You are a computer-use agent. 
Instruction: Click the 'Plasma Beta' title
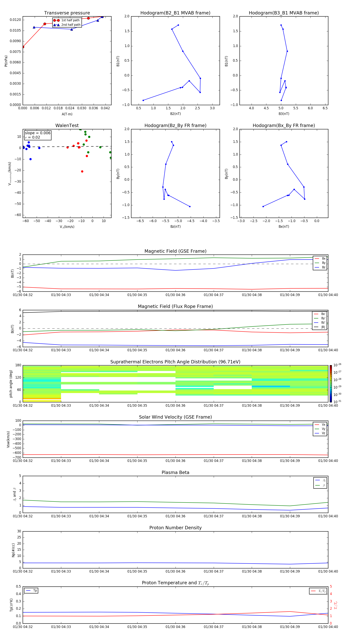(x=175, y=473)
